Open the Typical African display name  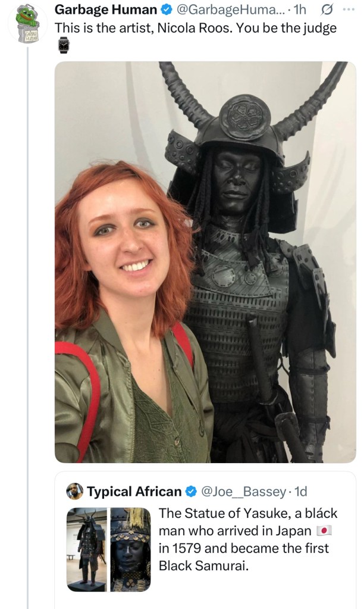coord(134,492)
